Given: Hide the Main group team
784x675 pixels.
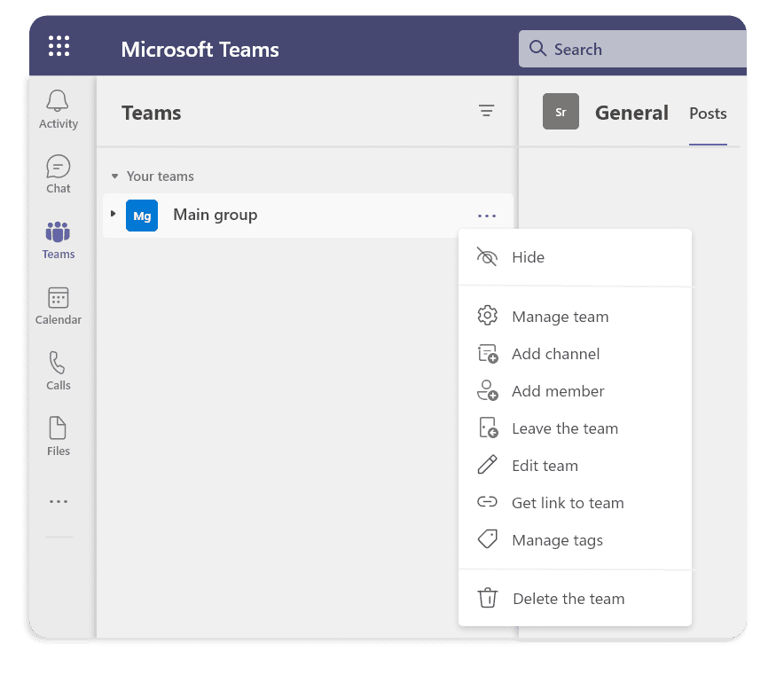Looking at the screenshot, I should [528, 257].
